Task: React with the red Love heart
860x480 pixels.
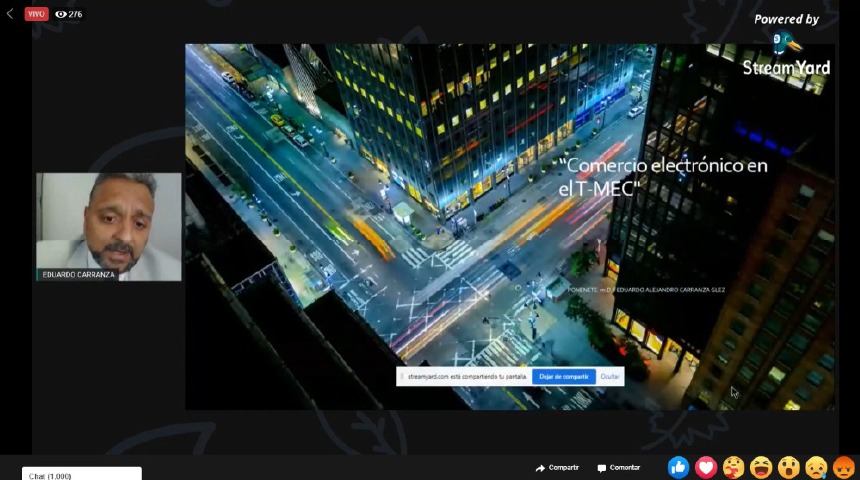Action: coord(706,467)
